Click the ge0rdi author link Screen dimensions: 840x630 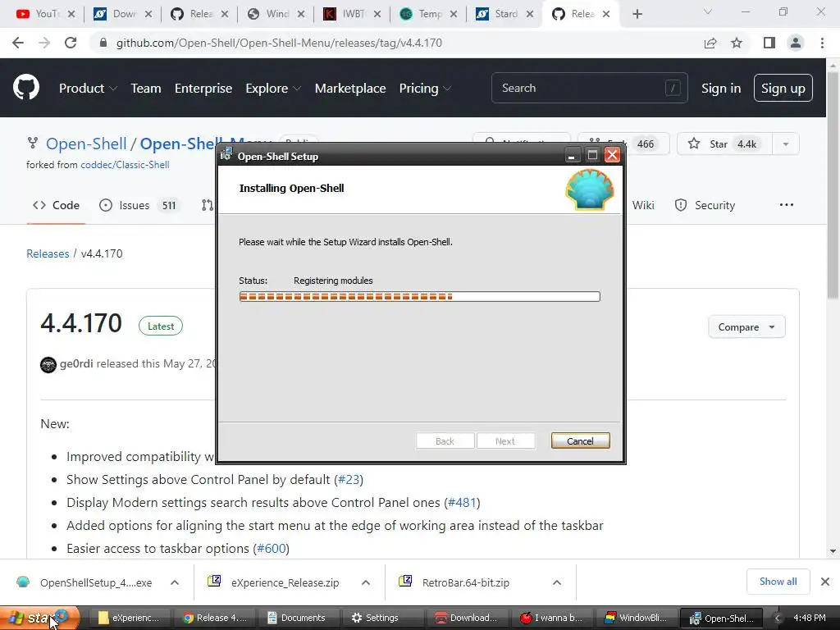click(x=76, y=364)
